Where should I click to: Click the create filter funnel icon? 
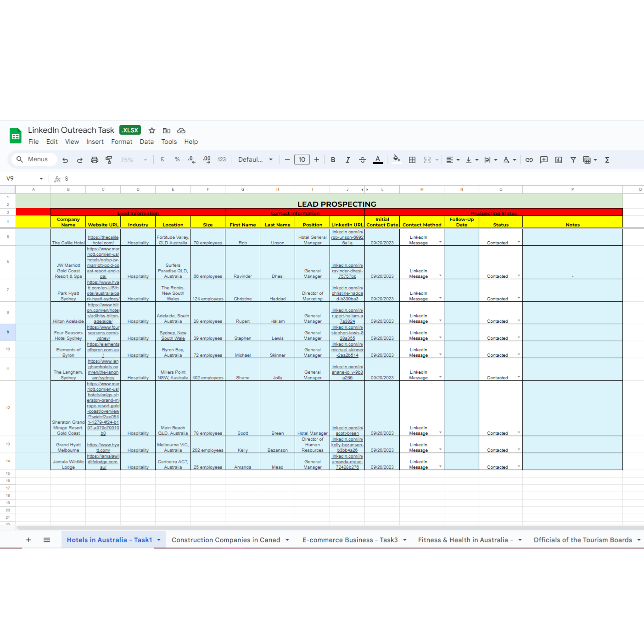point(573,160)
